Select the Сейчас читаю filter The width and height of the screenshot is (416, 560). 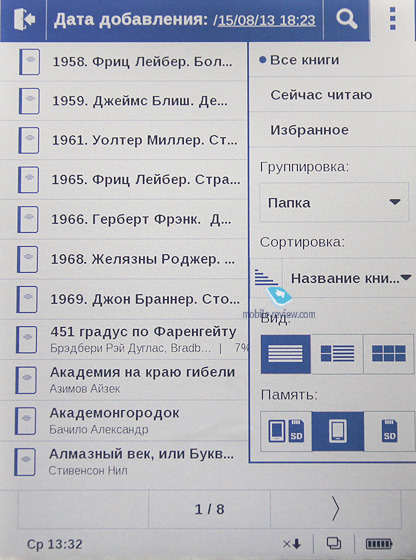pos(321,95)
